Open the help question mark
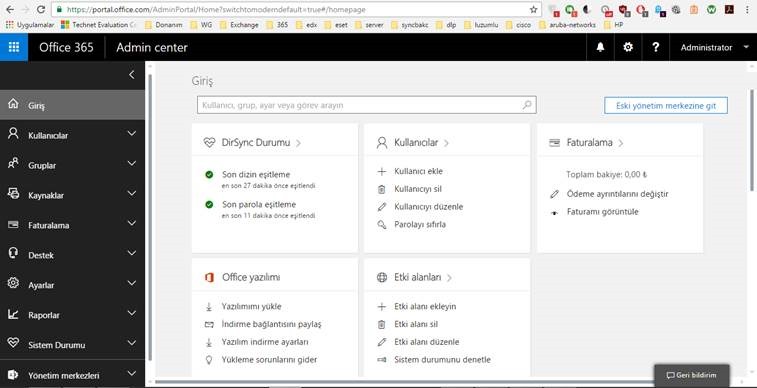The image size is (757, 388). point(655,47)
